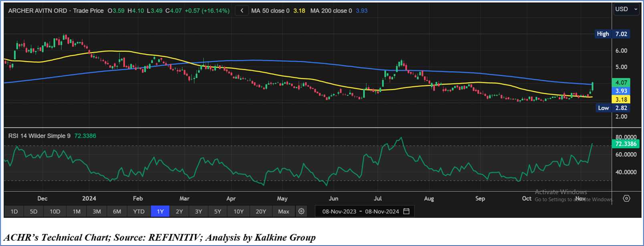
Task: Click the 08-Nov-2023 start date field
Action: pos(339,211)
